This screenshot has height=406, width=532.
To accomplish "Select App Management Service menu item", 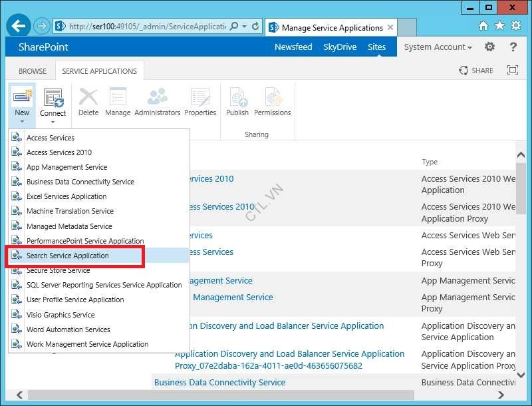I will click(x=98, y=167).
